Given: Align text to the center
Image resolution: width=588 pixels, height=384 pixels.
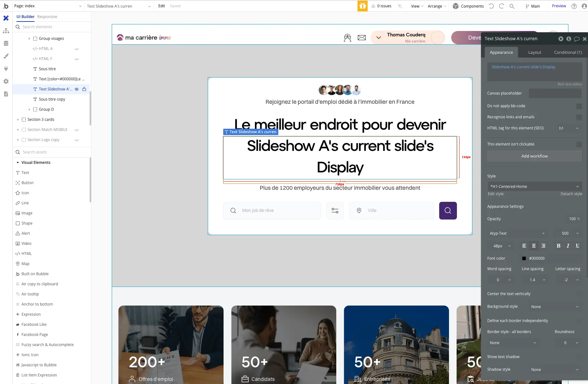Looking at the screenshot, I should [x=534, y=246].
